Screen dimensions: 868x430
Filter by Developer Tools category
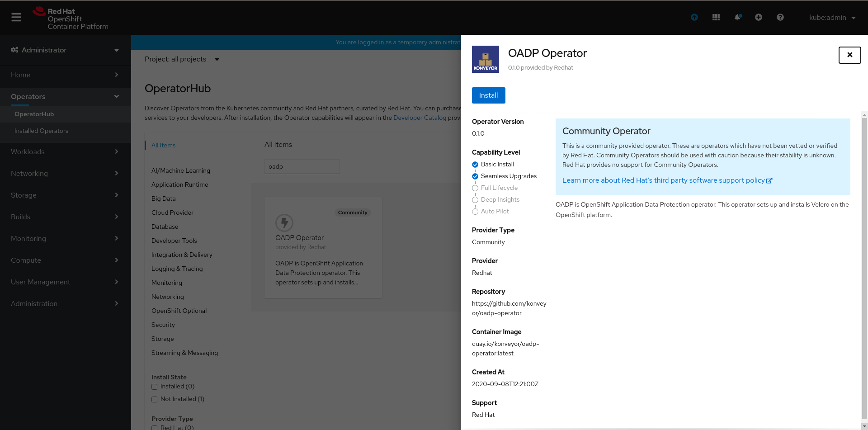pos(174,241)
